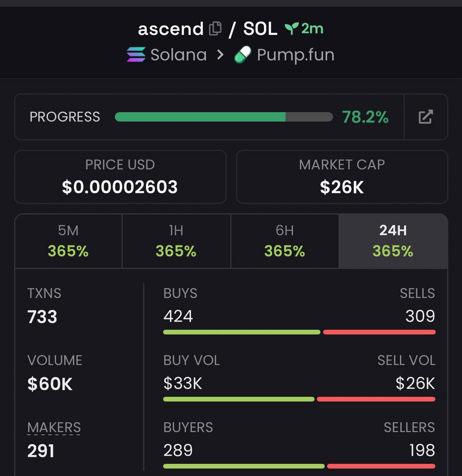The image size is (462, 476).
Task: Click the green buys count bar
Action: [241, 332]
